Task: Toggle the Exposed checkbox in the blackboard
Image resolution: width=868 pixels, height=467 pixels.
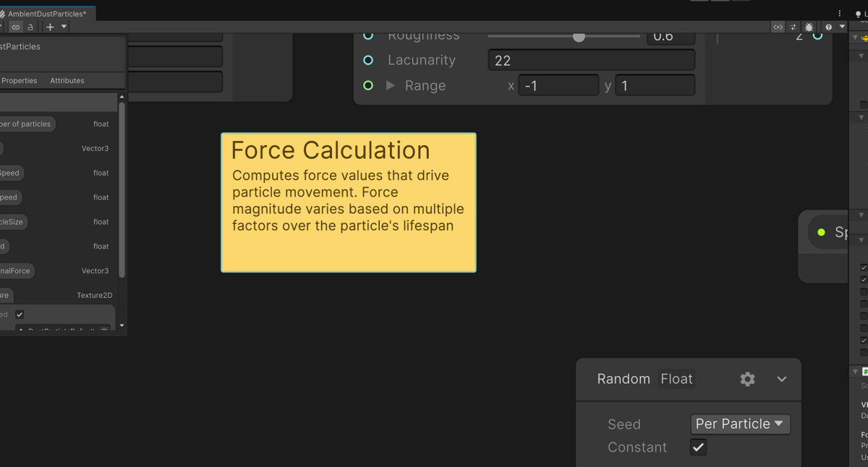Action: (20, 314)
